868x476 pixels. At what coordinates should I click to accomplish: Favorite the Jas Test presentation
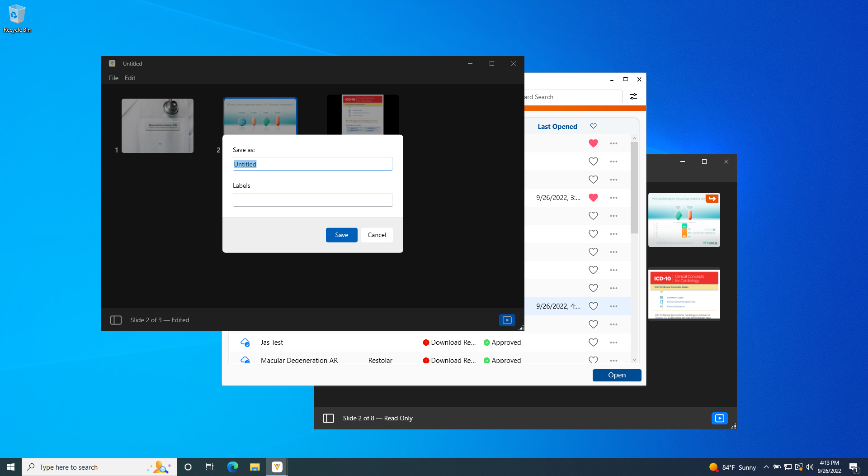tap(593, 343)
